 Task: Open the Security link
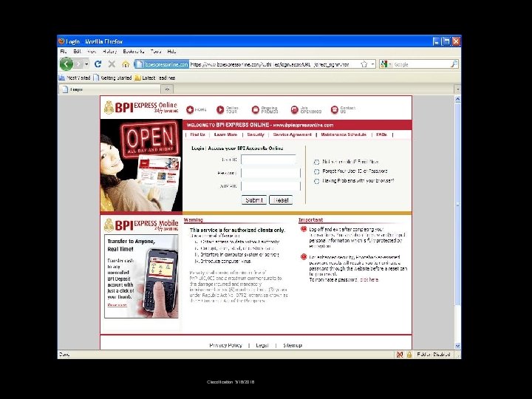[256, 134]
